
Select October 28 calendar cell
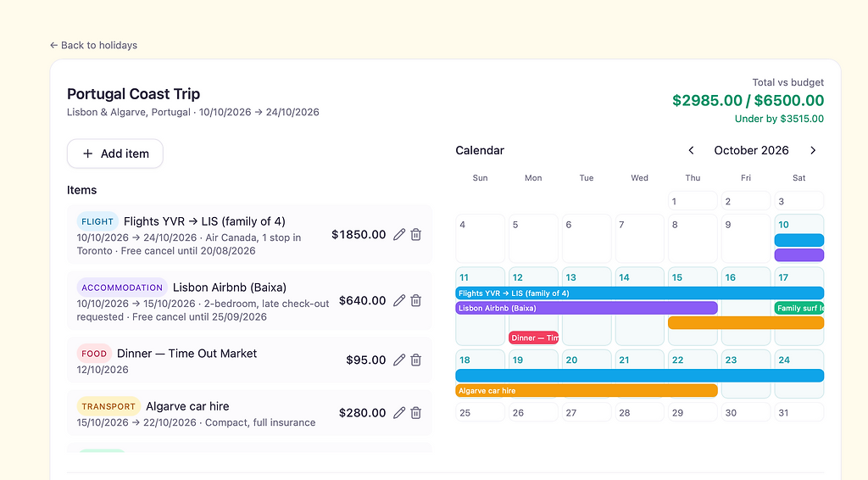click(639, 412)
